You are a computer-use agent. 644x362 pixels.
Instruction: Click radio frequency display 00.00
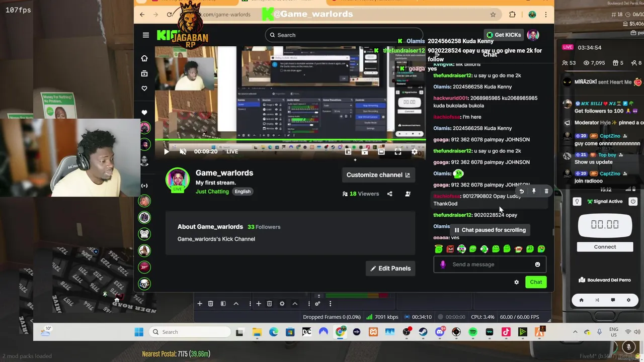(x=605, y=225)
